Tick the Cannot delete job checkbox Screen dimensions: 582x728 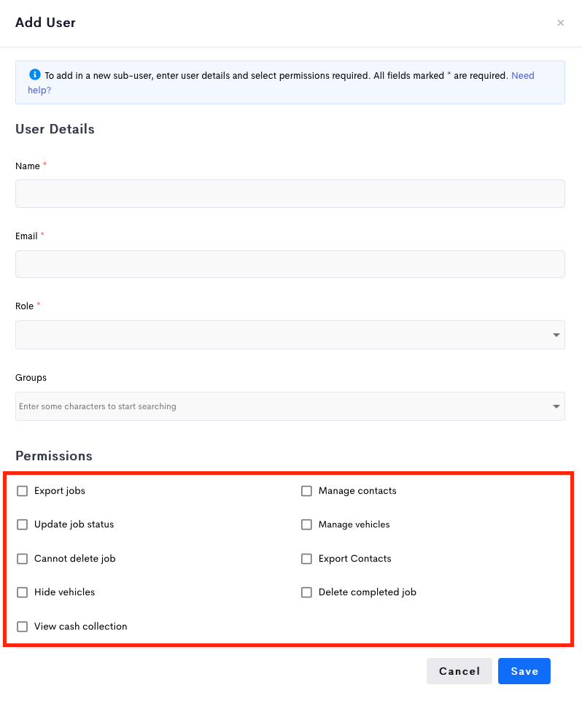click(23, 559)
